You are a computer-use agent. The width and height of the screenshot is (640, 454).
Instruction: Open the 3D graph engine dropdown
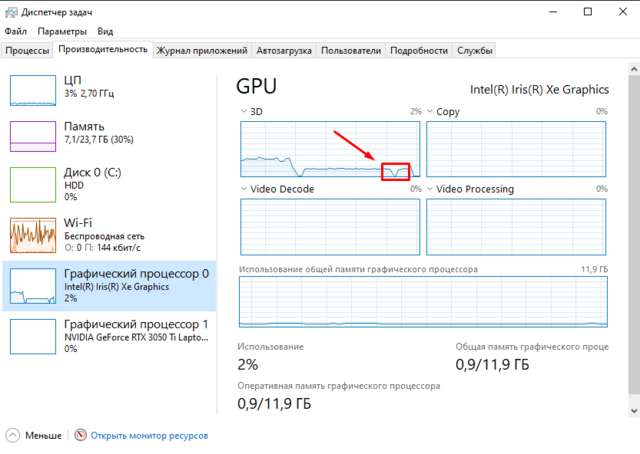pyautogui.click(x=245, y=111)
